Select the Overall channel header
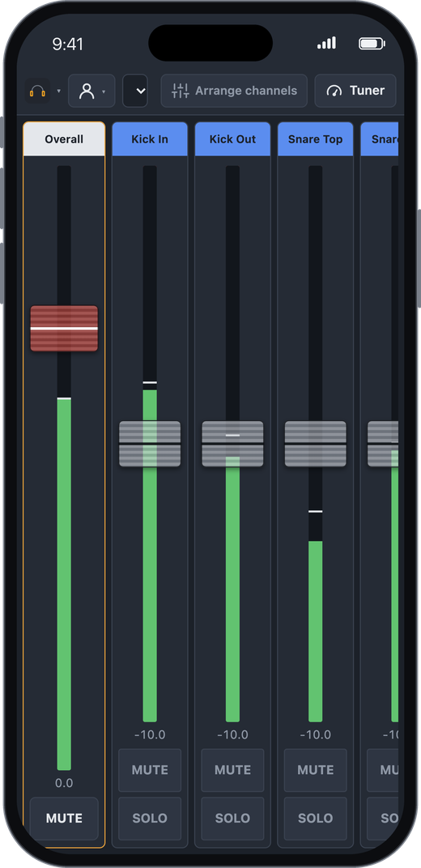The image size is (421, 868). [64, 139]
